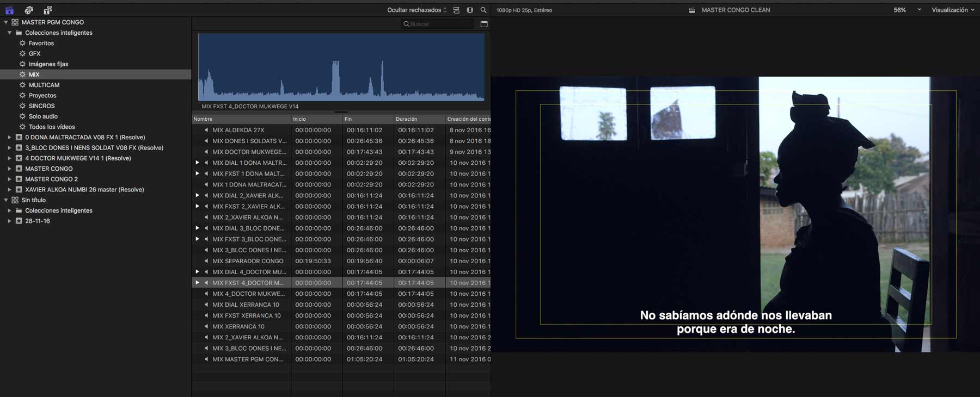Click the MASTER CONGO CLEAN viewer title
980x397 pixels.
tap(735, 10)
